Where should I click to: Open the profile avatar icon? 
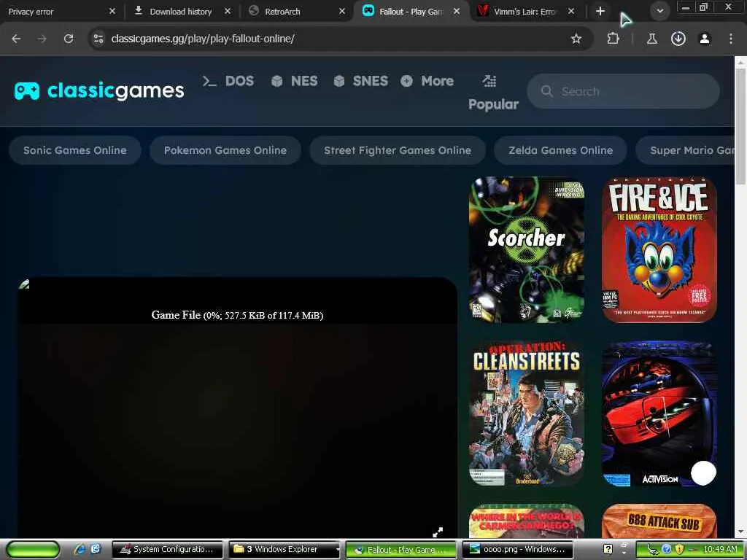705,39
